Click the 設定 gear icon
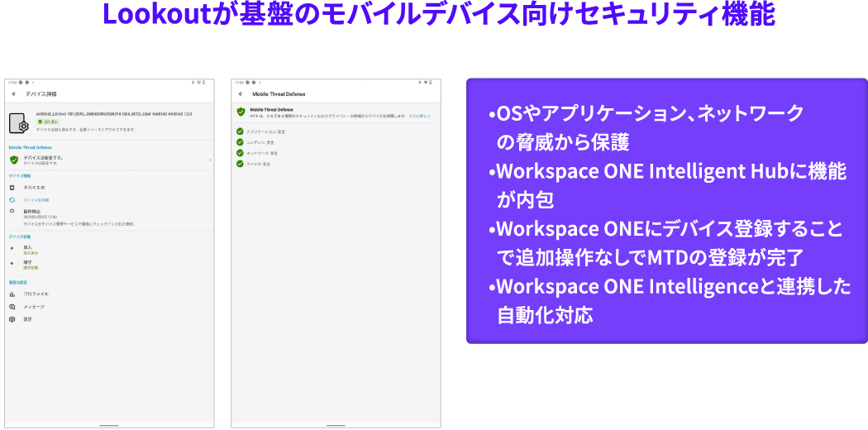Screen dimensions: 868x430 (x=12, y=319)
